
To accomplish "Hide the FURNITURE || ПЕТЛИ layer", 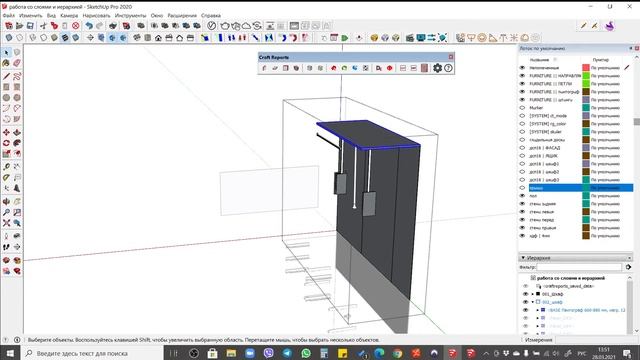I will pyautogui.click(x=522, y=84).
